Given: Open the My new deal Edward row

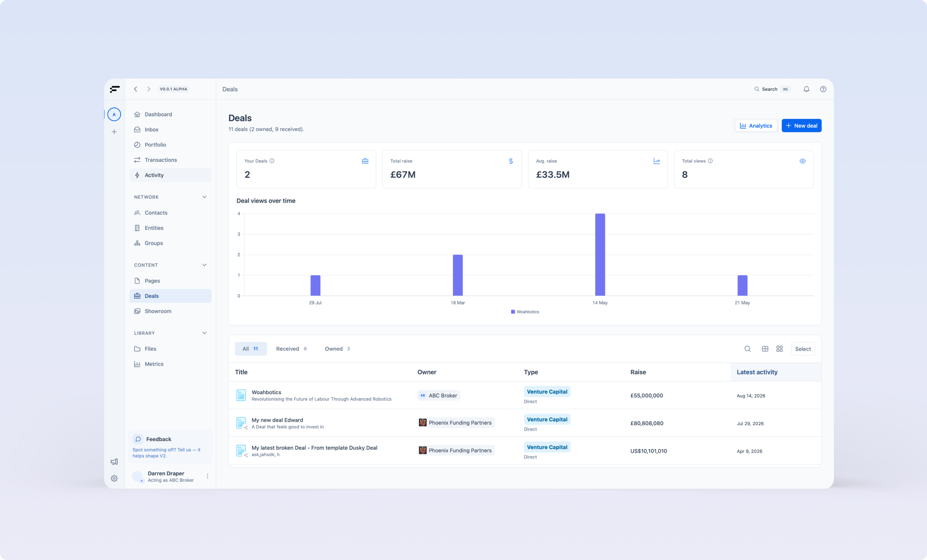Looking at the screenshot, I should pos(525,423).
